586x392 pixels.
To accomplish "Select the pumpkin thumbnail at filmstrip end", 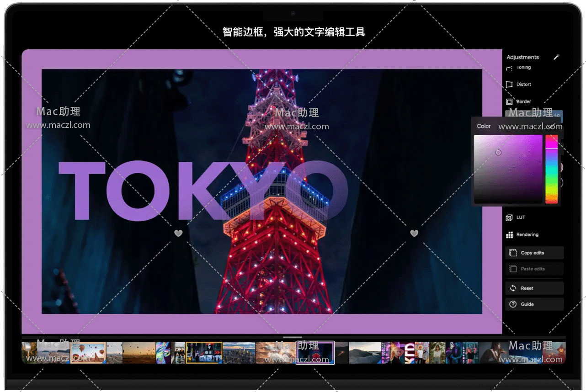I will [x=554, y=353].
